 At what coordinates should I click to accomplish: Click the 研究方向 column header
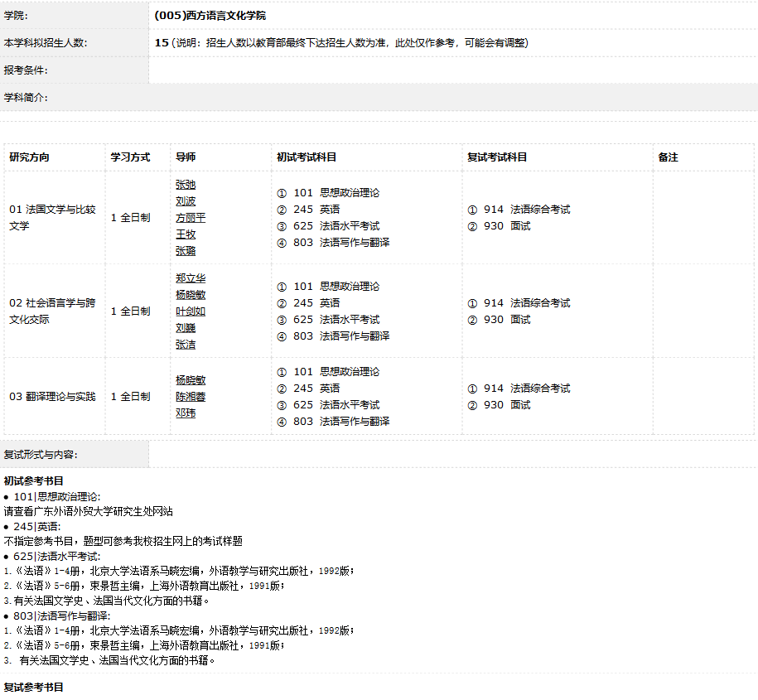(29, 157)
